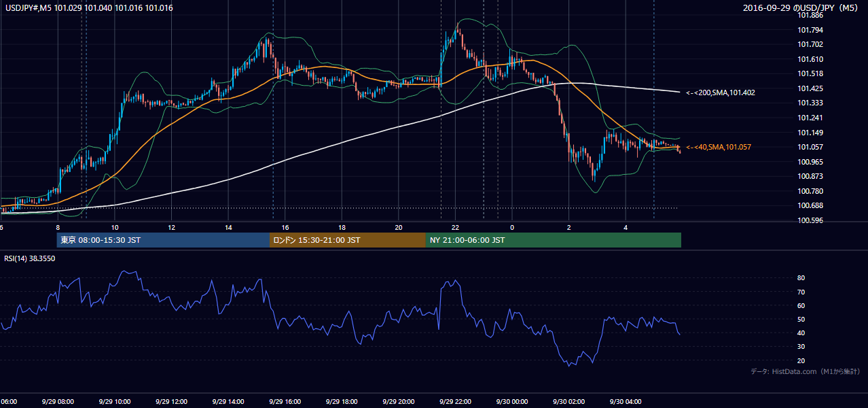Click the ロンドン 15:30-21:00 JST session bar

(x=348, y=240)
